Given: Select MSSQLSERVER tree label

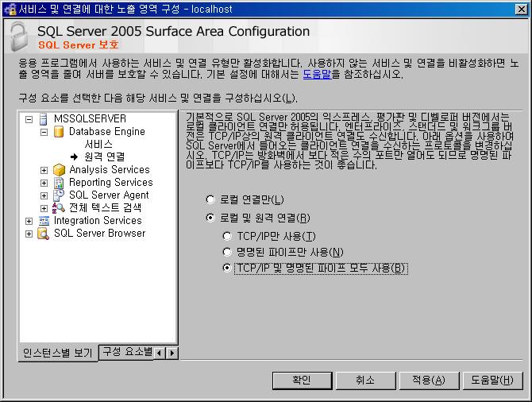Looking at the screenshot, I should pos(90,119).
